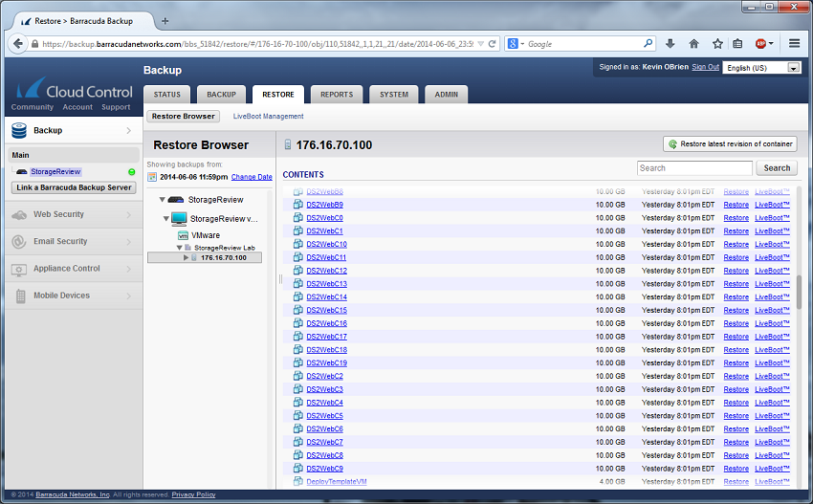
Task: Click the search magnifier in Google box
Action: 648,44
